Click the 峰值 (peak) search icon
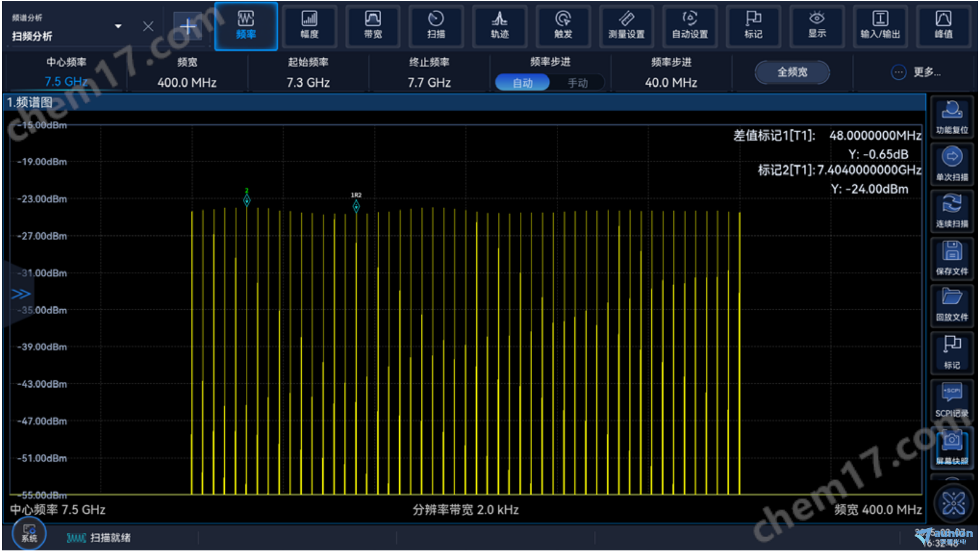Screen dimensions: 980x551 pos(943,26)
